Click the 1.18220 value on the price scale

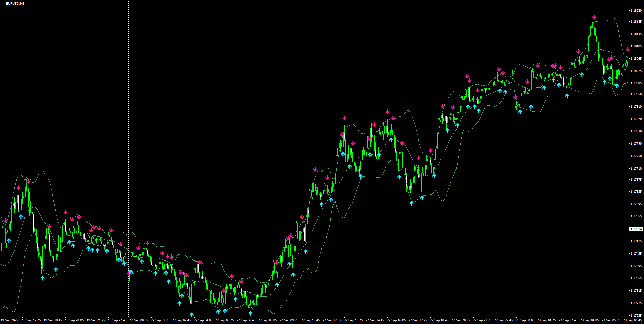636,10
